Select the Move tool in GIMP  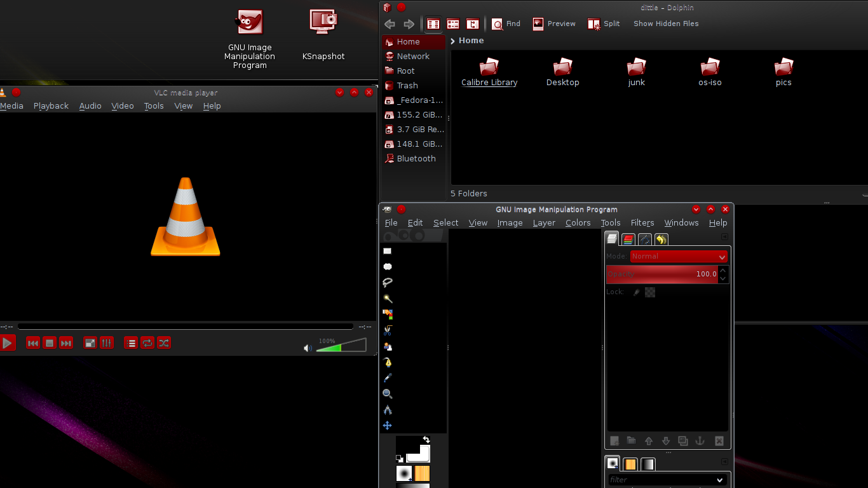click(388, 426)
